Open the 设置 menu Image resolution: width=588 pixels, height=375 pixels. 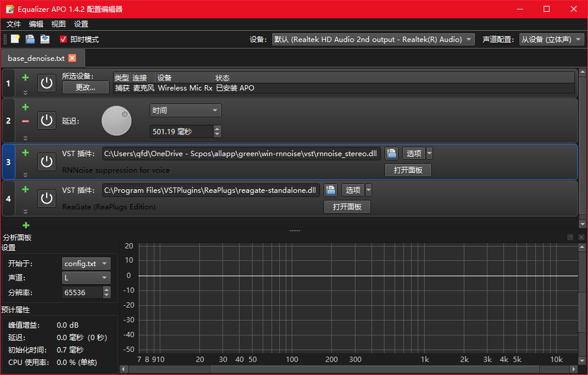[81, 24]
